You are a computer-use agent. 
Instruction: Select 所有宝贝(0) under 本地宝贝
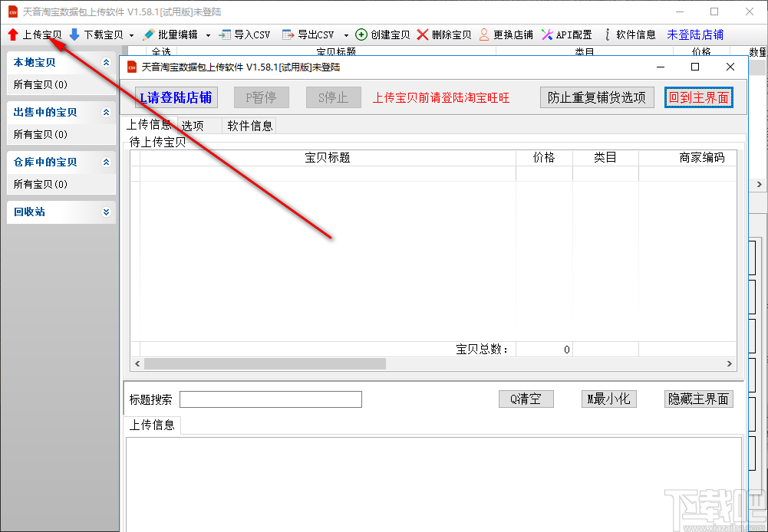tap(41, 84)
